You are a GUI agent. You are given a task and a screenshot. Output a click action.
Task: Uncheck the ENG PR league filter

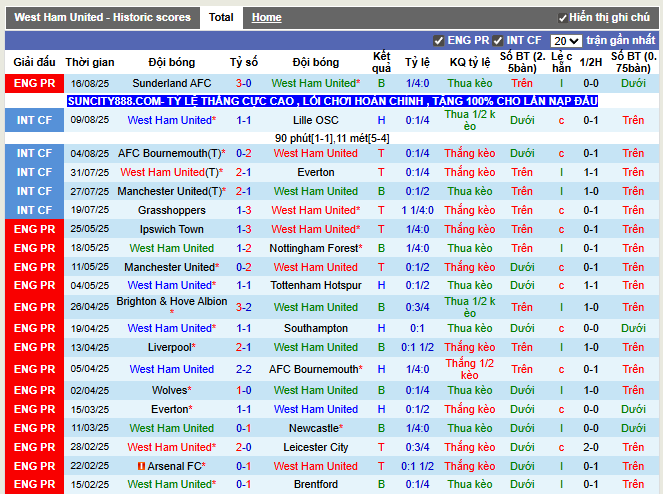[x=438, y=41]
